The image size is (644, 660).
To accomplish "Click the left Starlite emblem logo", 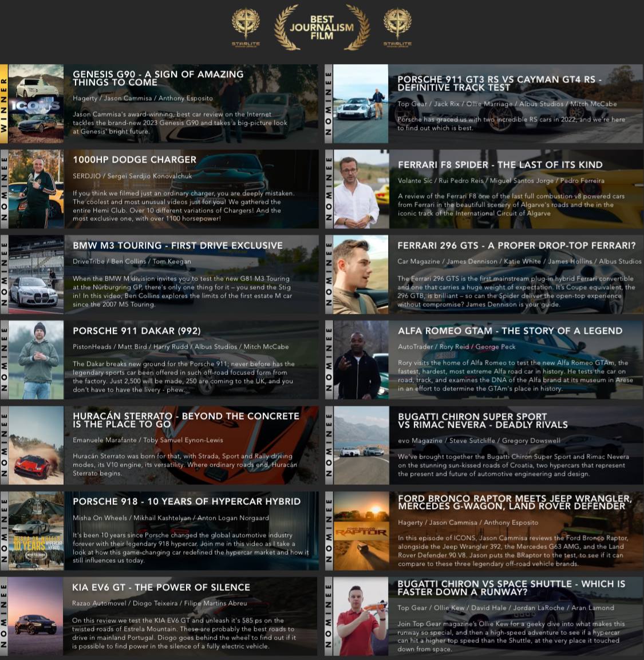I will [x=246, y=26].
